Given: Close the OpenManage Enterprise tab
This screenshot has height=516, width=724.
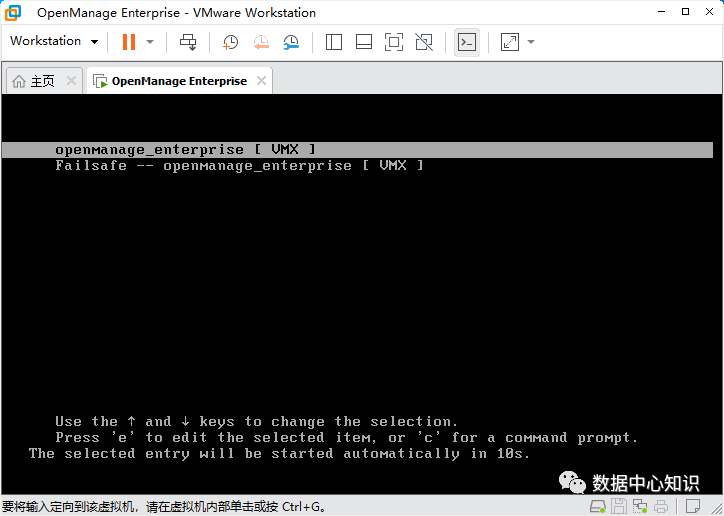Looking at the screenshot, I should tap(261, 81).
